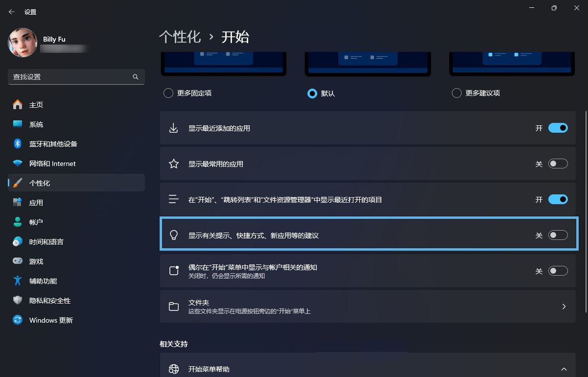Click the 系统 monitor icon
Image resolution: width=588 pixels, height=377 pixels.
(x=18, y=124)
